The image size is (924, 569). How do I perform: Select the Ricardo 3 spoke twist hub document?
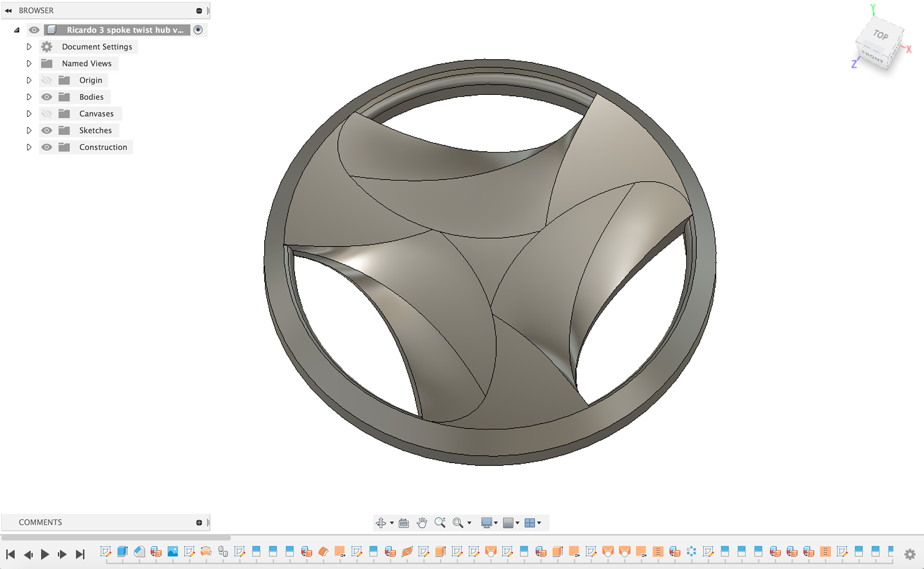125,30
